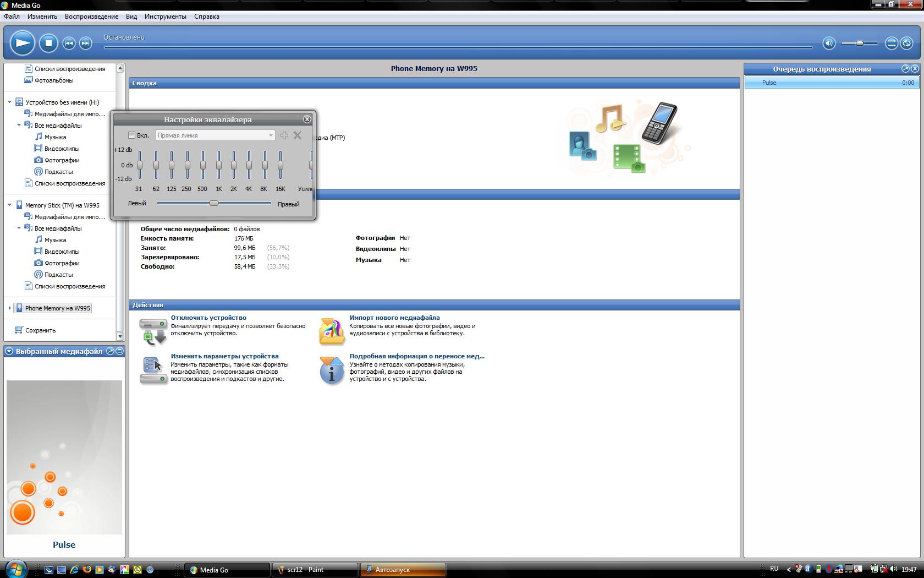The height and width of the screenshot is (578, 924).
Task: Click the Pulse album art thumbnail
Action: point(64,457)
